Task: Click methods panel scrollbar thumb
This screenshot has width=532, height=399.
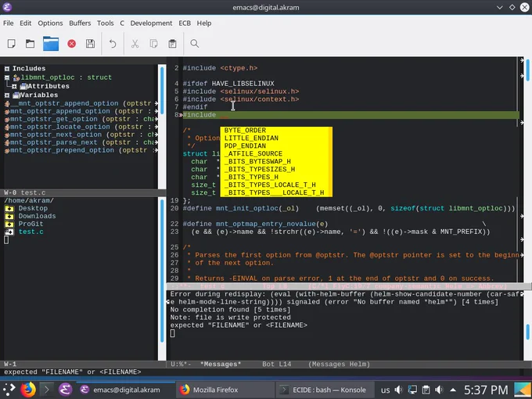Action: tap(162, 90)
